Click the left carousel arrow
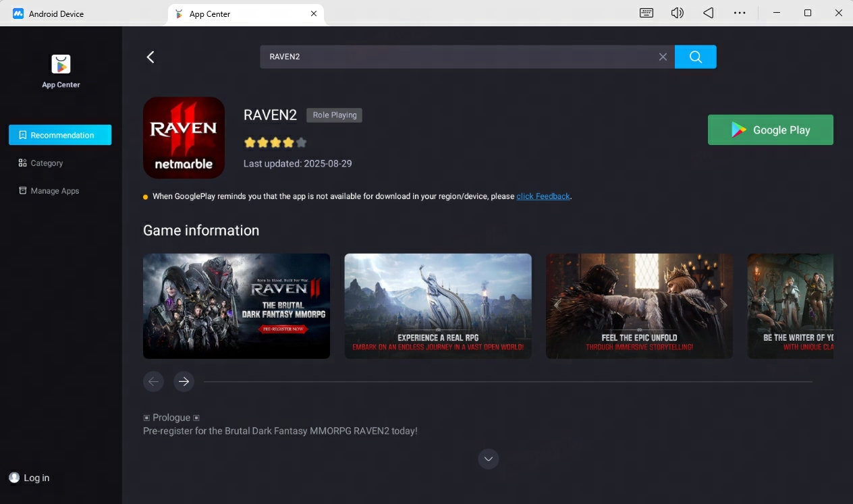Screen dimensions: 853x504 (x=153, y=381)
